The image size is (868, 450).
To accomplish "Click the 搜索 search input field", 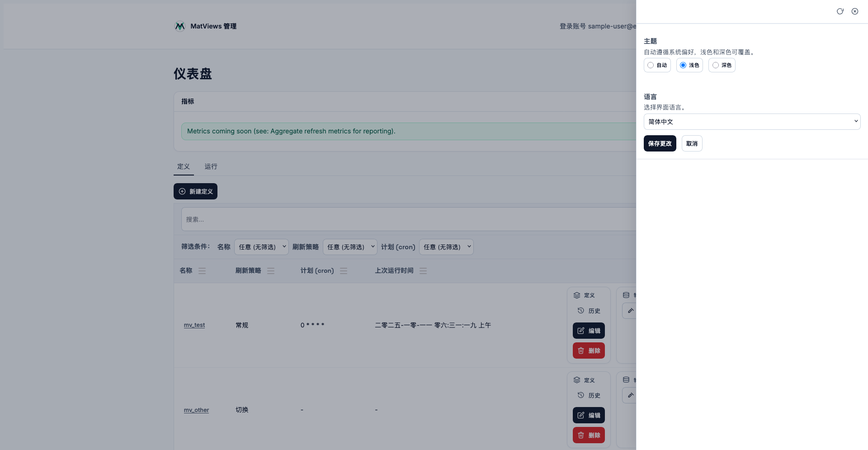I will pyautogui.click(x=407, y=219).
